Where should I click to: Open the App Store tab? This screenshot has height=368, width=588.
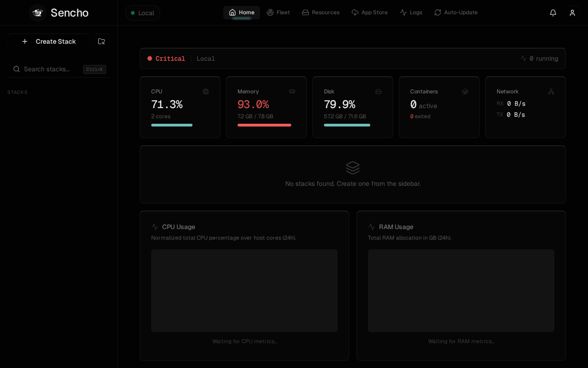coord(369,12)
